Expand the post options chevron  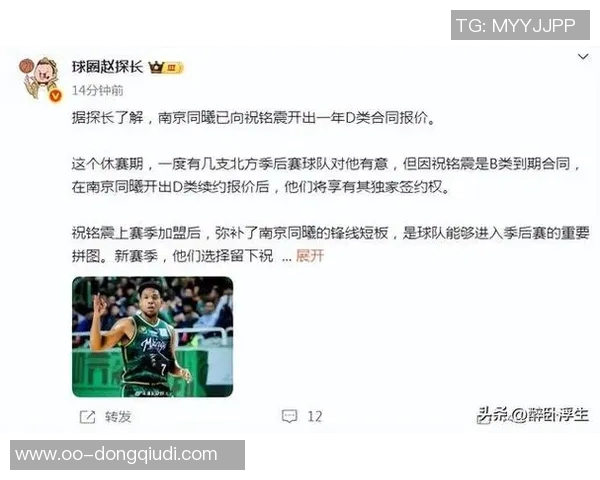coord(583,57)
